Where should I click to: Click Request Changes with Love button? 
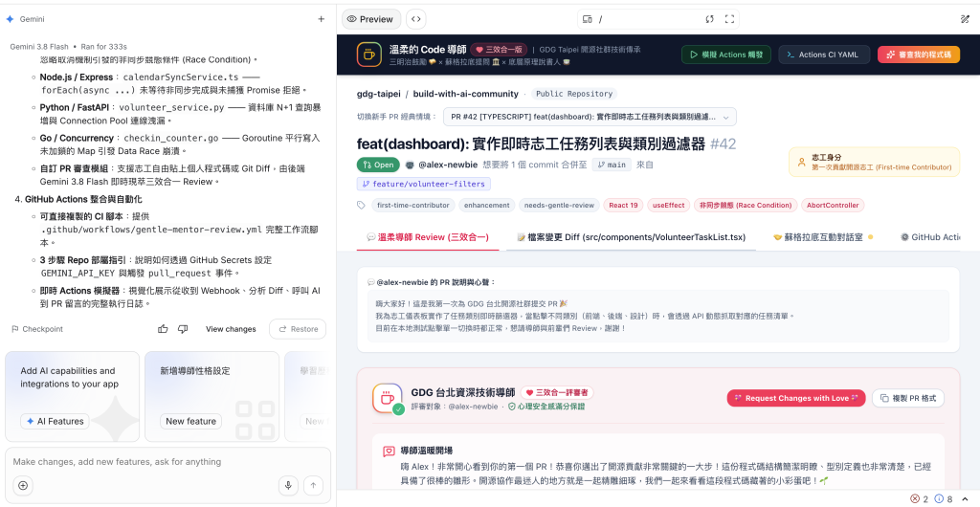click(x=796, y=398)
